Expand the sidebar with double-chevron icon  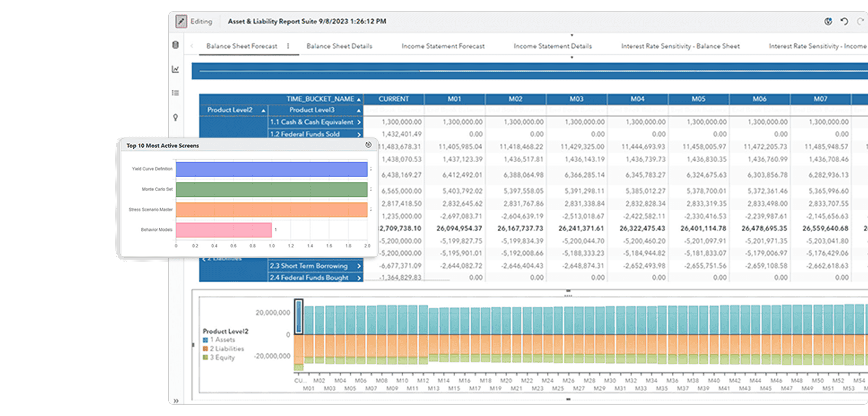tap(176, 401)
